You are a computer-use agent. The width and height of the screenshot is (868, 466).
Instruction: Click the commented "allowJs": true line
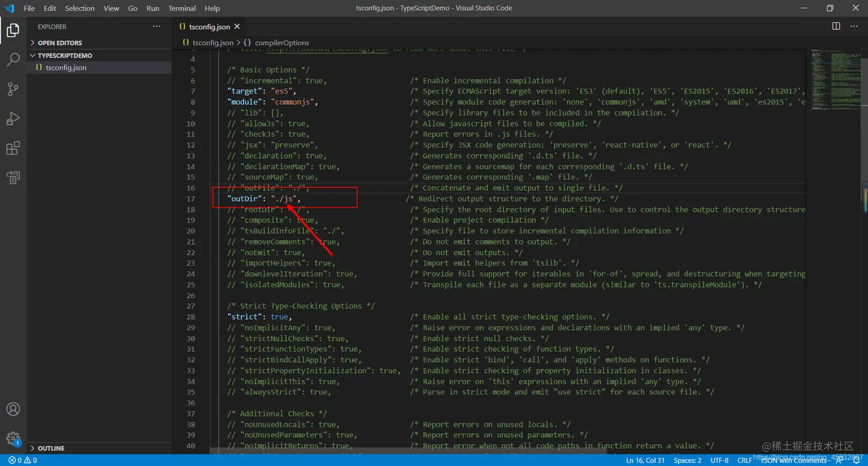click(x=269, y=124)
